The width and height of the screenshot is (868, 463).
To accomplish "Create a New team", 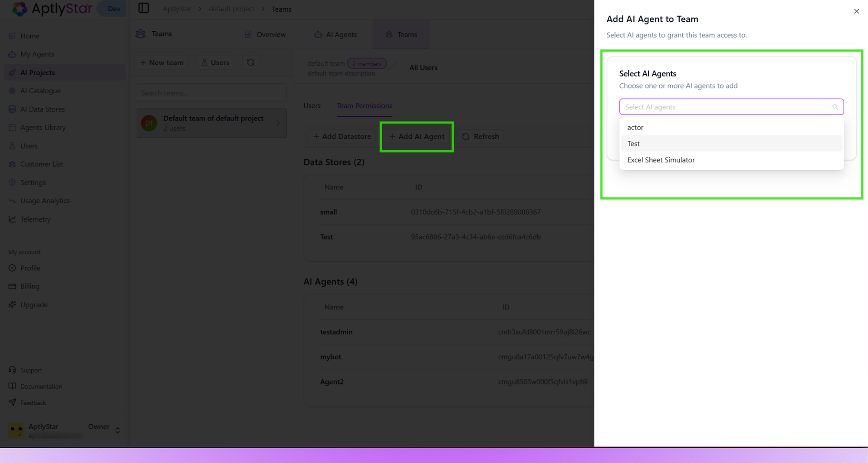I will pyautogui.click(x=161, y=62).
